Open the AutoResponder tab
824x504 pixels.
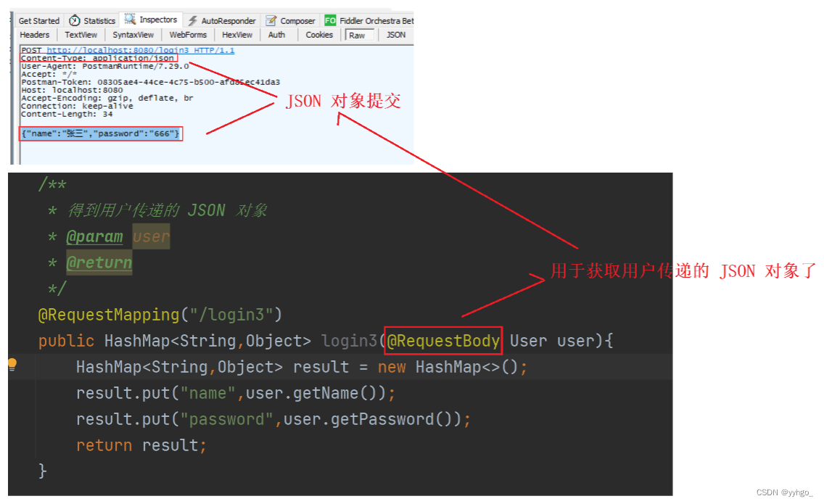(x=221, y=20)
